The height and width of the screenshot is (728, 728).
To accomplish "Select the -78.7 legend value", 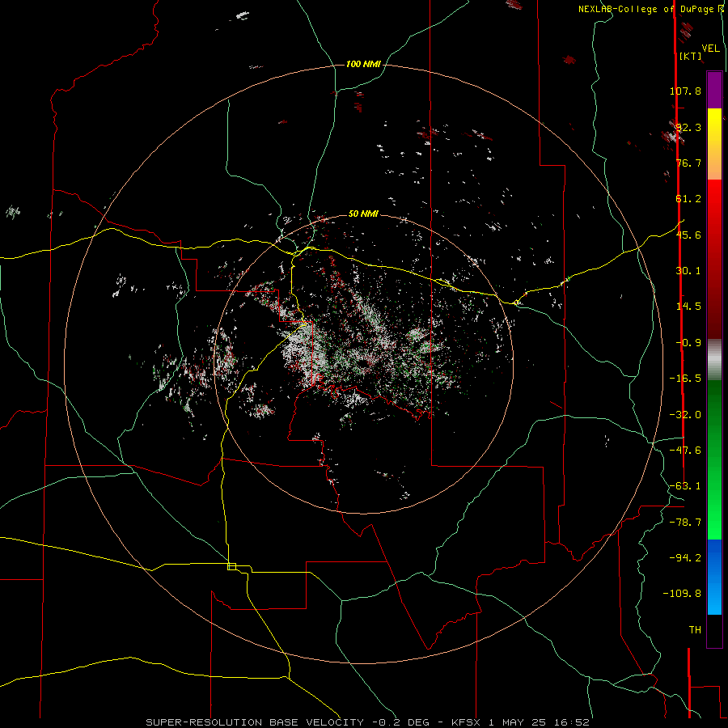I will 685,523.
